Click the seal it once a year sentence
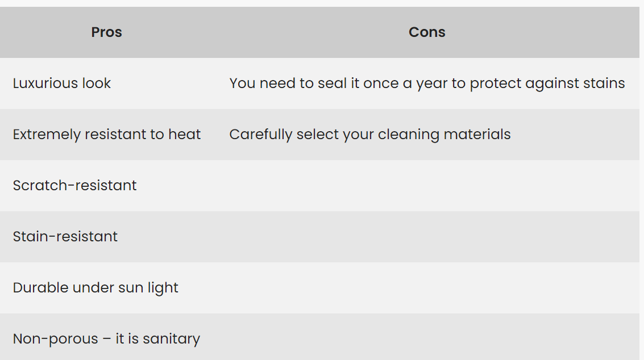This screenshot has width=644, height=360. (x=427, y=83)
